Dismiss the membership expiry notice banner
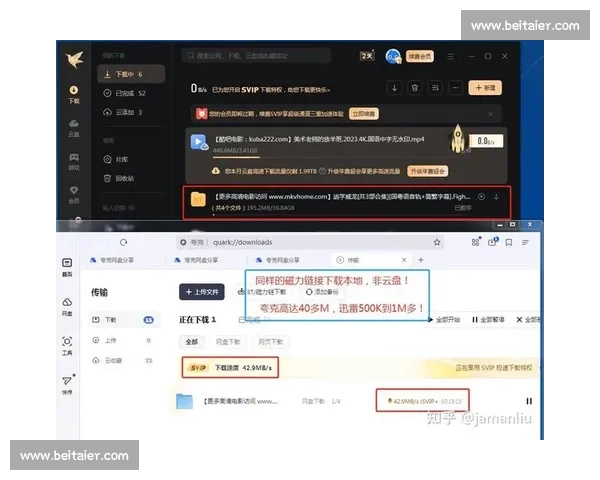 coord(491,114)
